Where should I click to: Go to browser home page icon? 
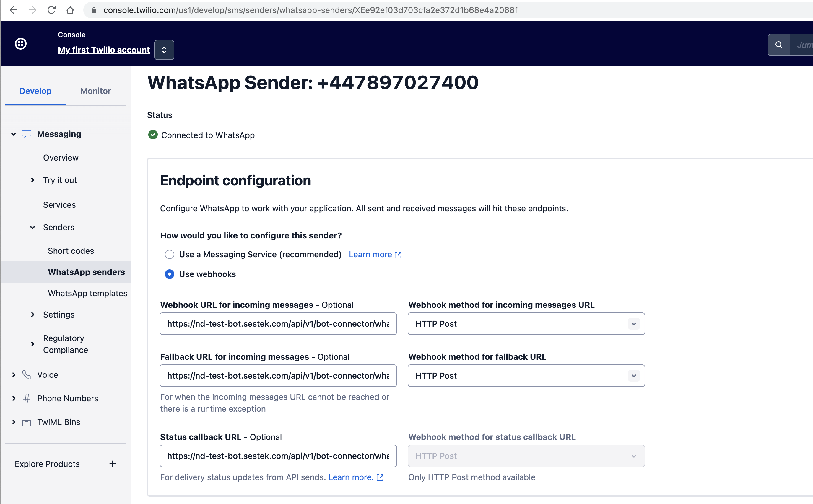click(x=70, y=10)
